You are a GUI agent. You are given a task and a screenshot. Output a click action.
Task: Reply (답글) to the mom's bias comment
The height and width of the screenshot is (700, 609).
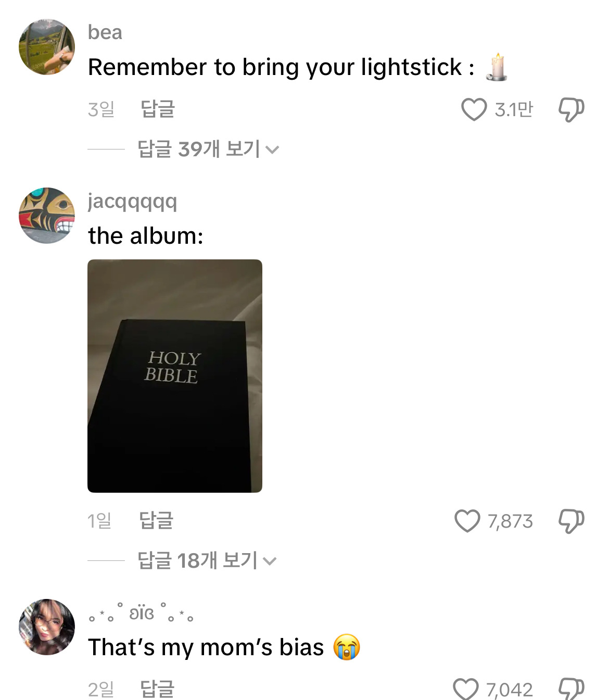(158, 689)
